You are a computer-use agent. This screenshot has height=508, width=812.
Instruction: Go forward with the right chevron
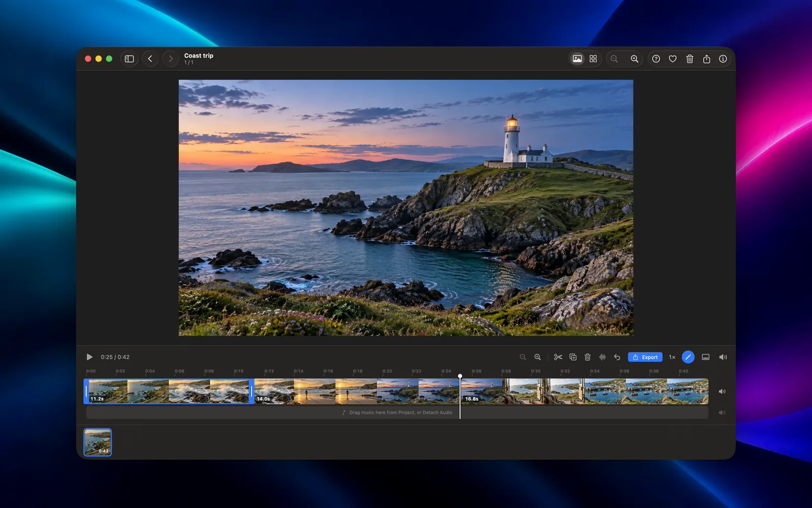[171, 59]
